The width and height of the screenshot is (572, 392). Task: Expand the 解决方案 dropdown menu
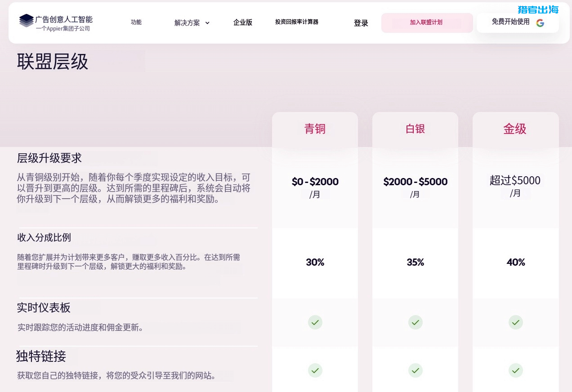point(192,23)
